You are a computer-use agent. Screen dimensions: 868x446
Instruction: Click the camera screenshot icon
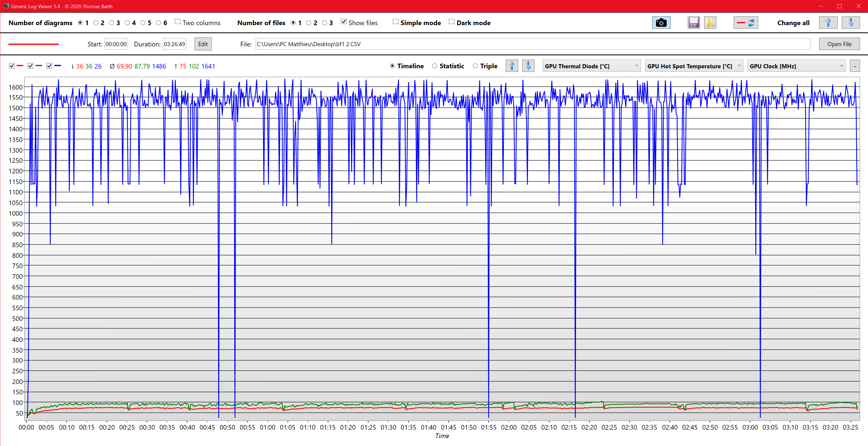[x=661, y=23]
